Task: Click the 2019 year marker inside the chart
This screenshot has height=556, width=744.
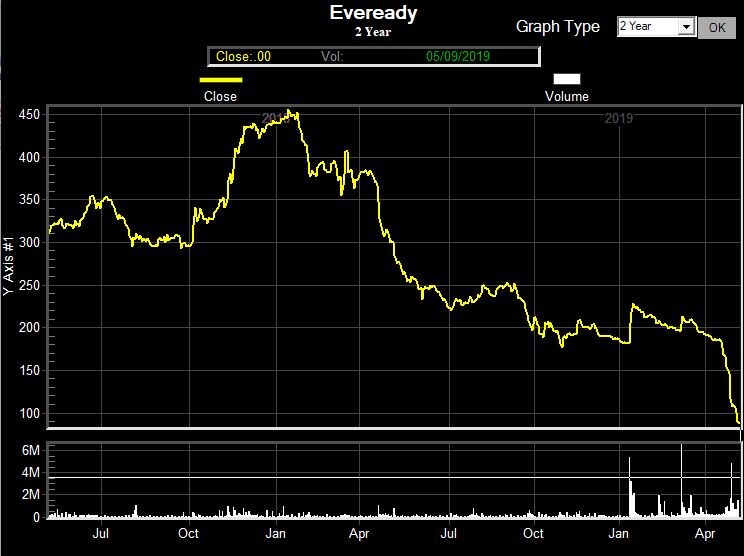Action: pyautogui.click(x=619, y=119)
